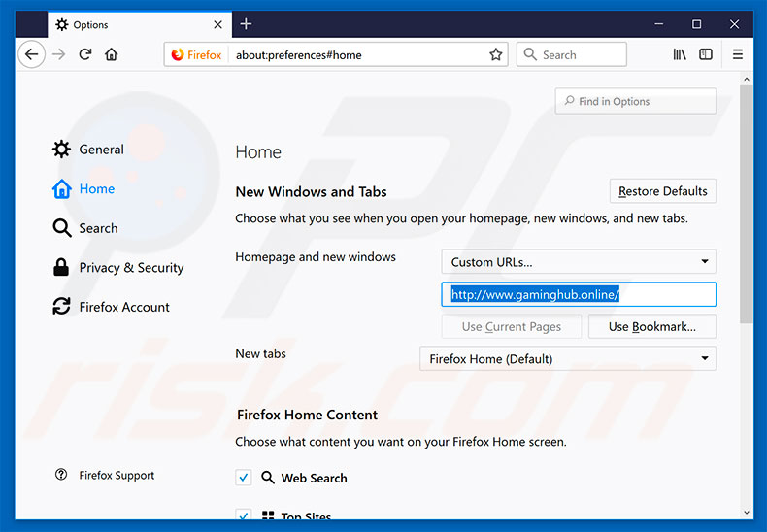Go to Privacy & Security settings
The height and width of the screenshot is (532, 767).
[x=117, y=268]
